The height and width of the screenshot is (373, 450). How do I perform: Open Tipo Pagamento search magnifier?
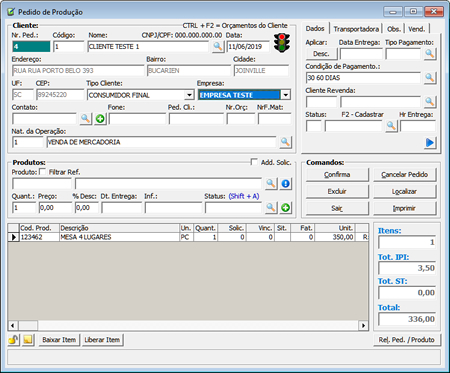click(x=430, y=54)
